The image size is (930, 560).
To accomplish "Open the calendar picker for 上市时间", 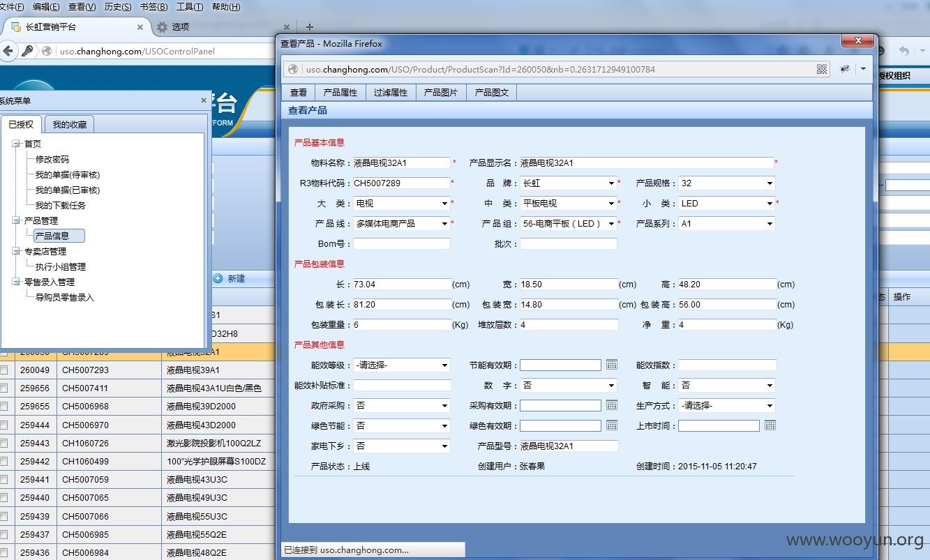I will (770, 425).
